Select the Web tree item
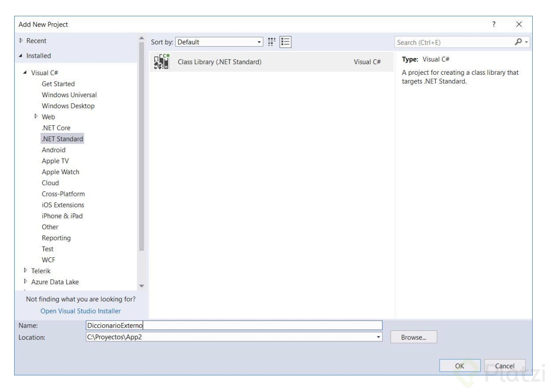This screenshot has width=551, height=392. [48, 117]
